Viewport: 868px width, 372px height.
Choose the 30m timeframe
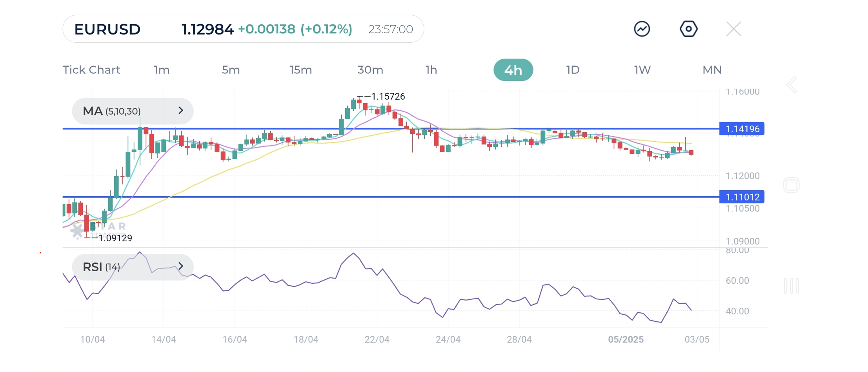tap(370, 70)
